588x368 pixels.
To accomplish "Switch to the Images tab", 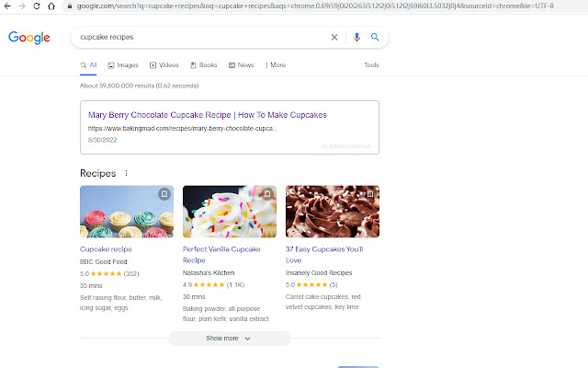I will (123, 65).
